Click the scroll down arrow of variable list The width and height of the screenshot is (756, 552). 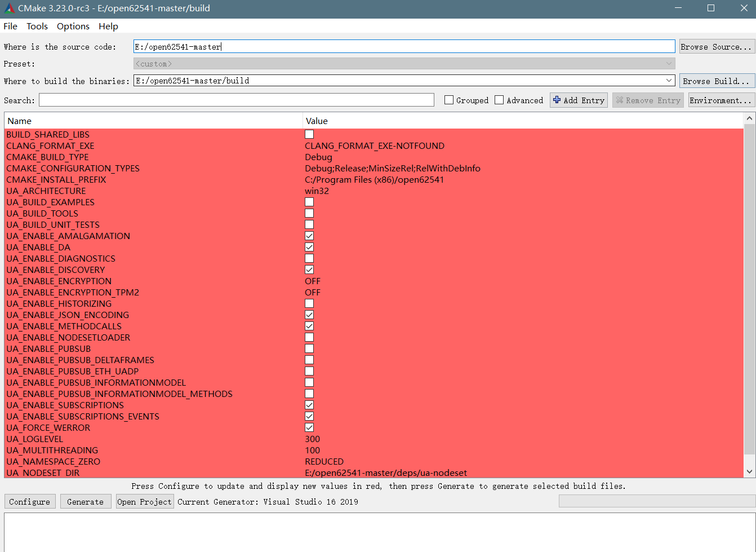pyautogui.click(x=749, y=471)
